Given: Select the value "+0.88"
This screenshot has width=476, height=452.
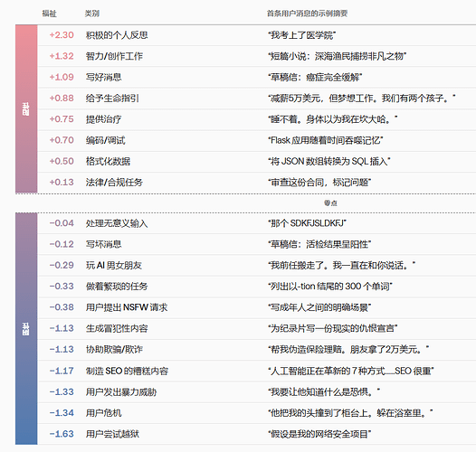Looking at the screenshot, I should pos(62,98).
